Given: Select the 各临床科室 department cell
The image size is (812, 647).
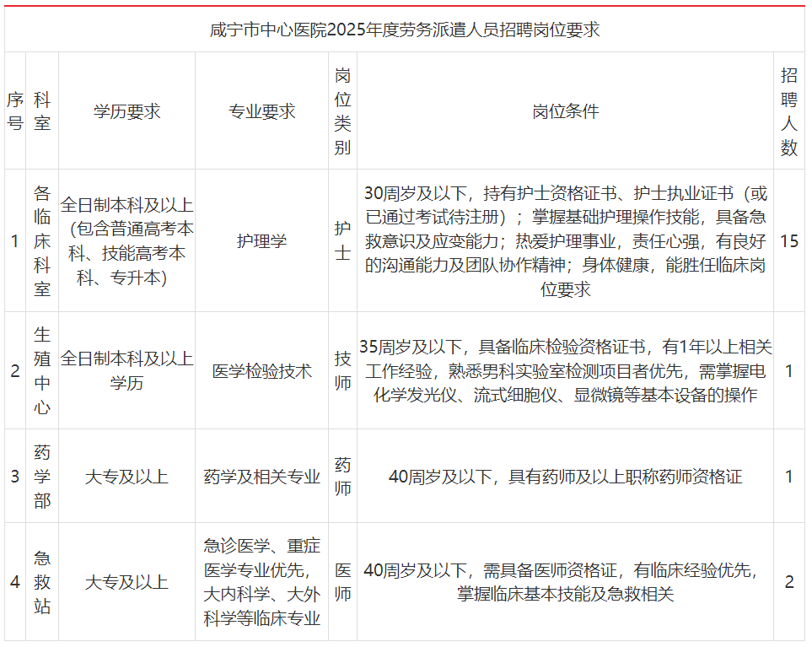Looking at the screenshot, I should [42, 241].
